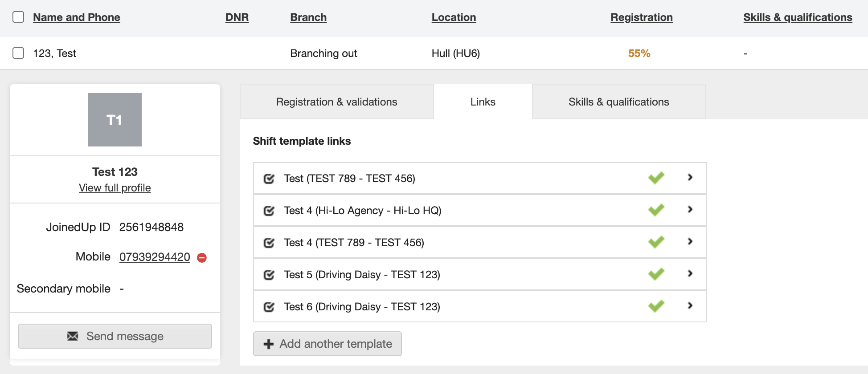
Task: Switch to Skills & qualifications tab
Action: 618,102
